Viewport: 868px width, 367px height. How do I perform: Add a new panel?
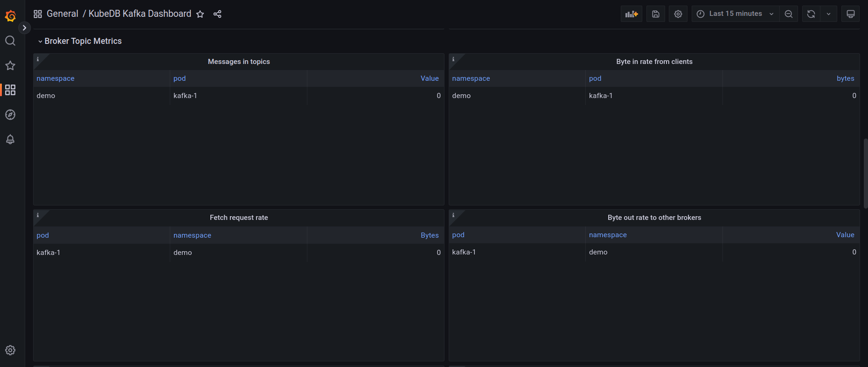click(x=632, y=14)
